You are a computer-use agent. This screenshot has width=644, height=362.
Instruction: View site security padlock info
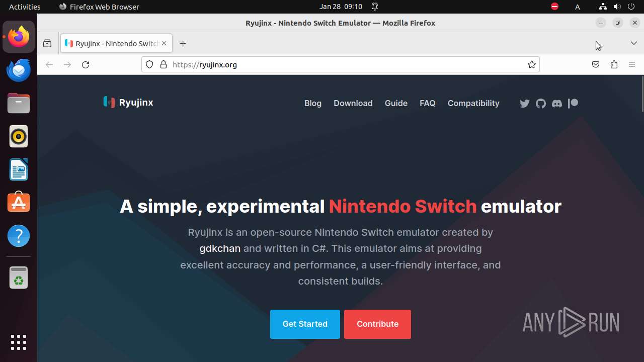(x=163, y=64)
